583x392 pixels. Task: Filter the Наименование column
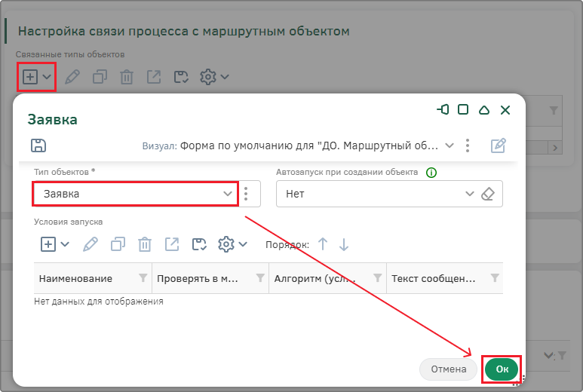[x=143, y=278]
